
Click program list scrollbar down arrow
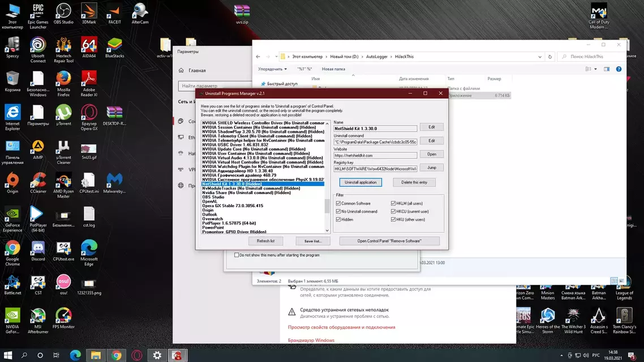[327, 231]
